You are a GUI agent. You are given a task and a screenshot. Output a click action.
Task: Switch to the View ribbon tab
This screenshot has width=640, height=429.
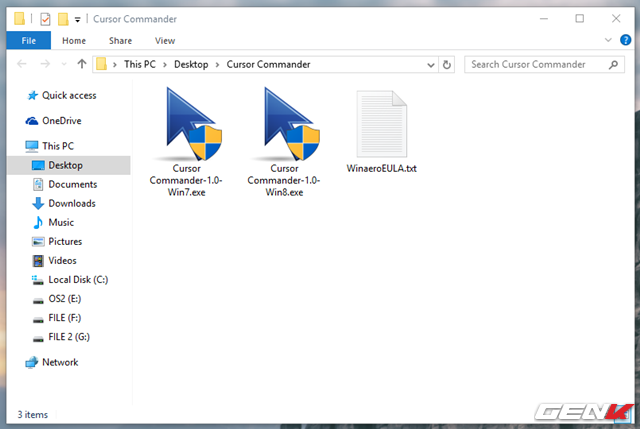click(x=165, y=41)
